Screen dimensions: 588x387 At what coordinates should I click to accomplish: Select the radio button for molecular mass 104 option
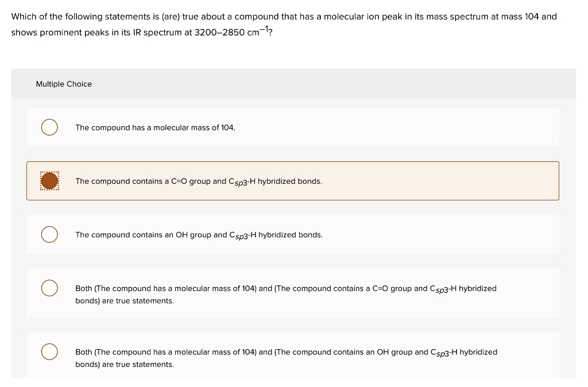pos(49,127)
